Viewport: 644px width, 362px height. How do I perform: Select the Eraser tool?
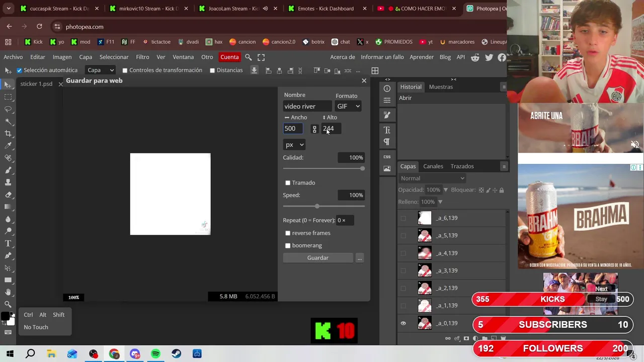(8, 195)
